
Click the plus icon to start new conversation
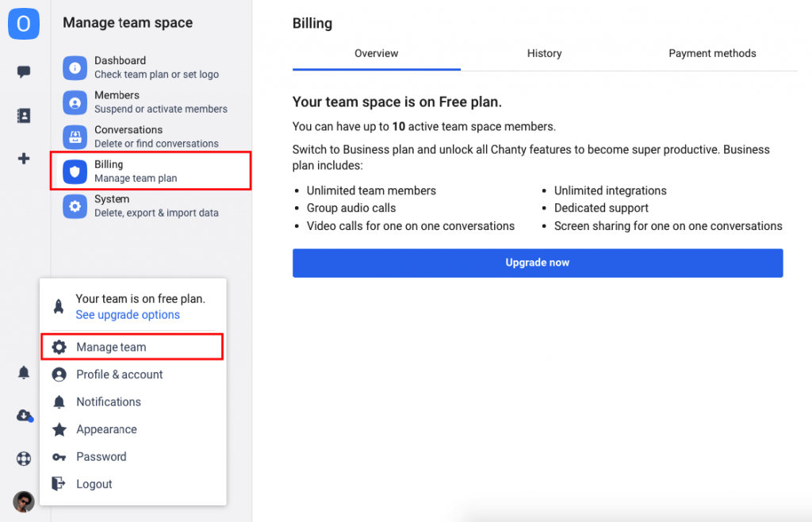[x=23, y=158]
